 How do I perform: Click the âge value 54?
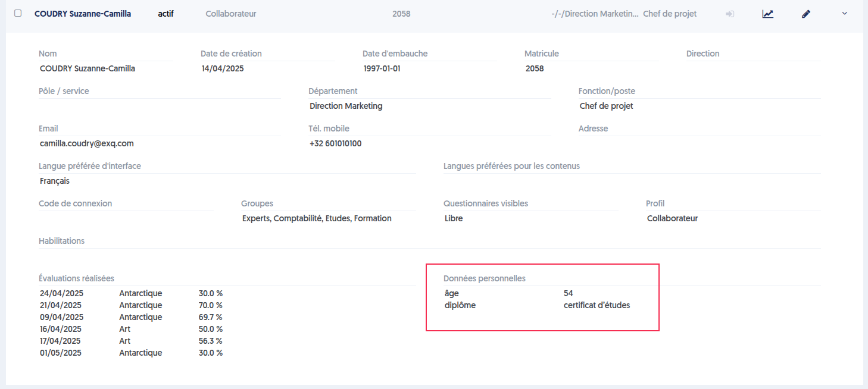click(x=569, y=293)
